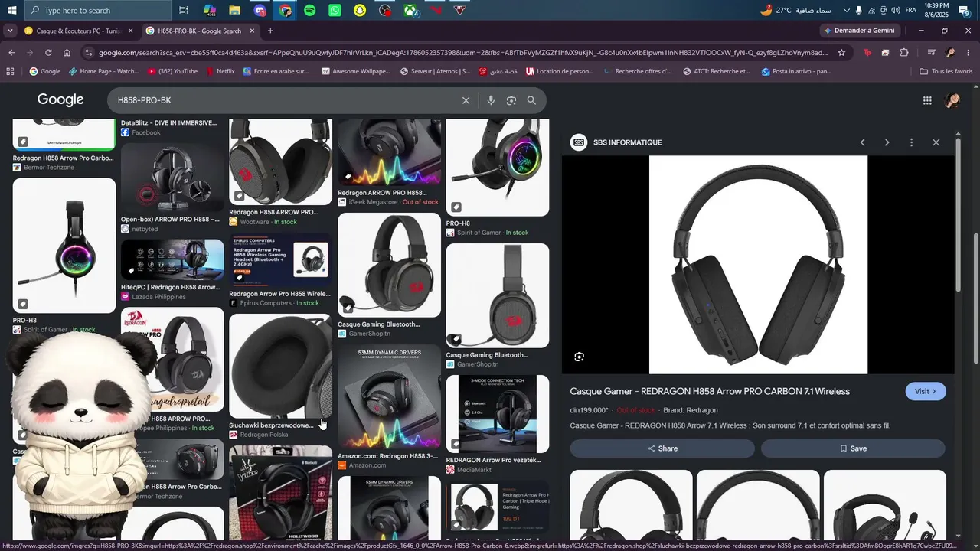Open the Google account avatar on the results page
Viewport: 980px width, 551px height.
(952, 100)
